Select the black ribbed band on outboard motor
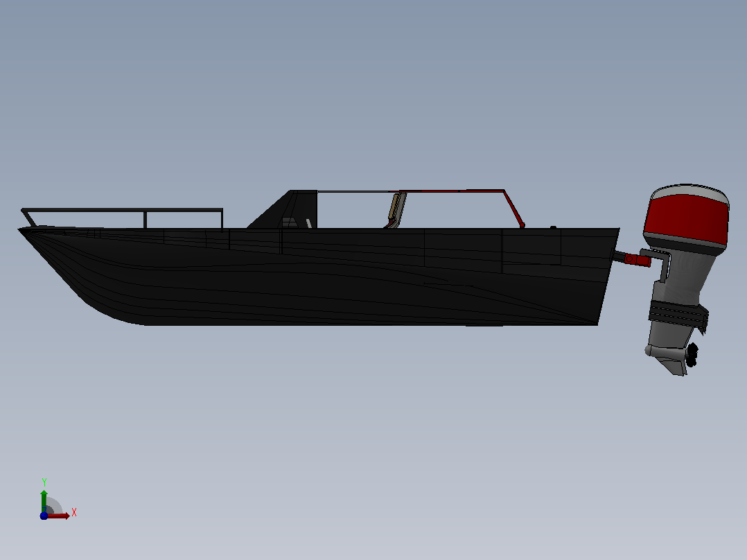747x560 pixels. [x=678, y=313]
